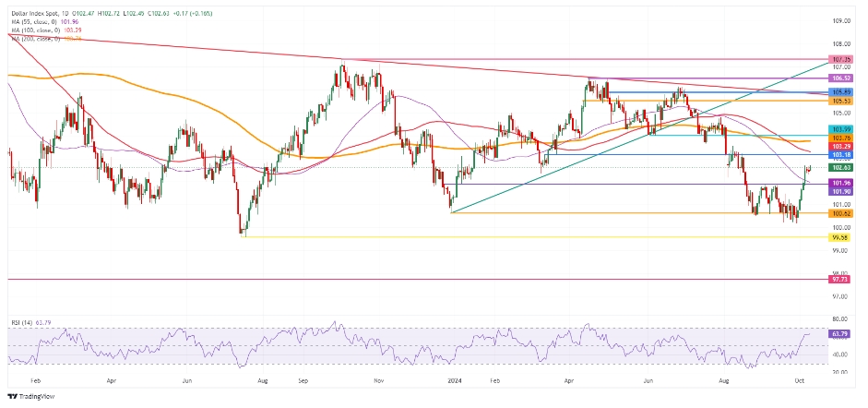Click the 63.79 RSI value label
The width and height of the screenshot is (868, 408).
[841, 334]
